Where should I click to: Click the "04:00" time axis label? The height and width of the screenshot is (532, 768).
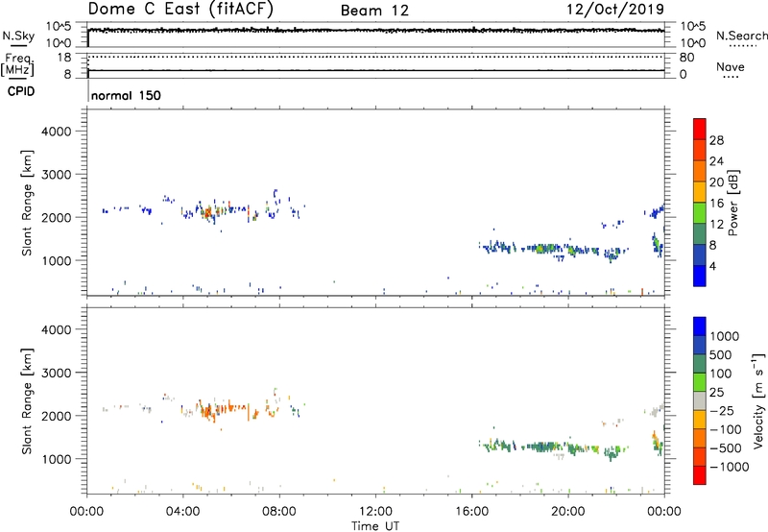click(183, 512)
